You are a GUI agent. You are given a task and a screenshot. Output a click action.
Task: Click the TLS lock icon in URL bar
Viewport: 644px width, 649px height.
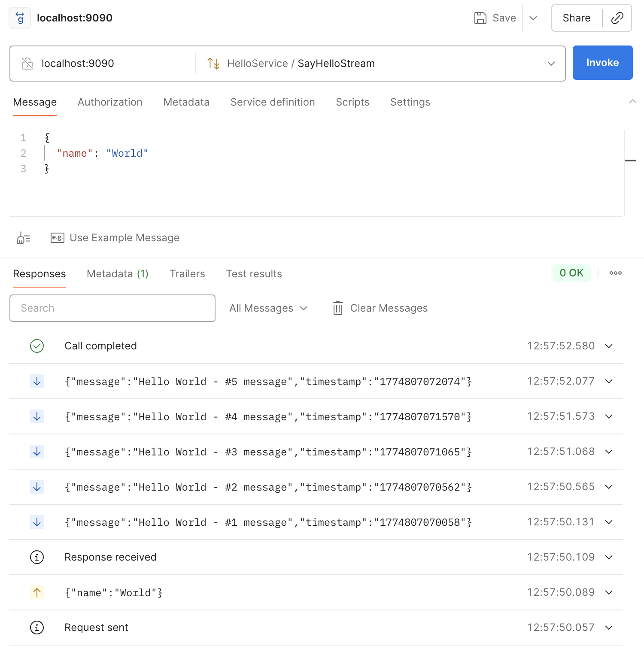(x=27, y=64)
